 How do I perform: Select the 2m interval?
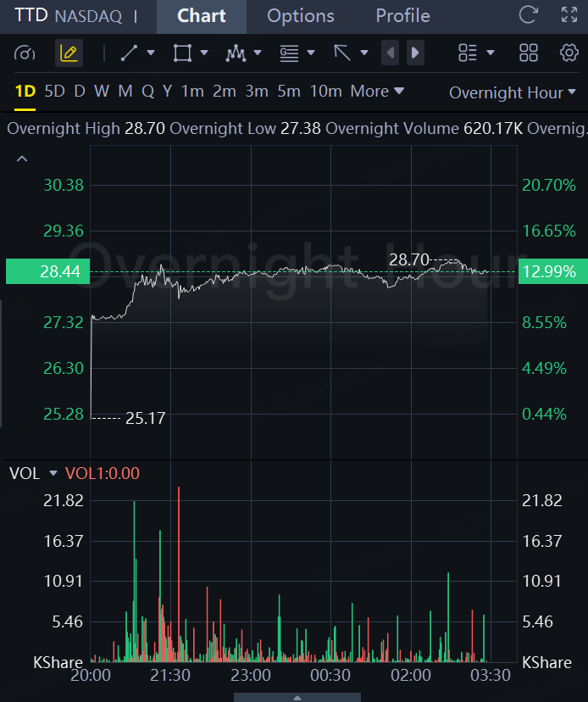tap(225, 92)
